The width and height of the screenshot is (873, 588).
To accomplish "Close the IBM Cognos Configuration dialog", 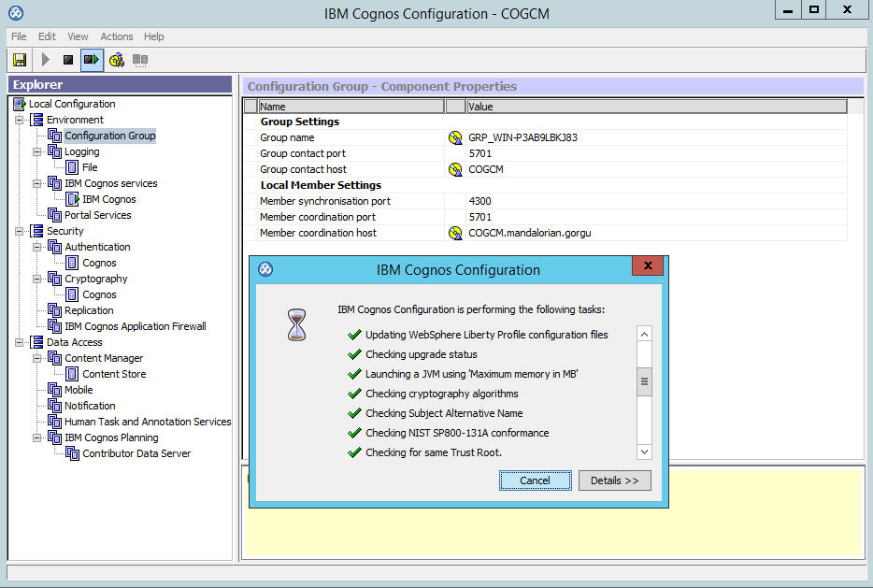I will [648, 265].
